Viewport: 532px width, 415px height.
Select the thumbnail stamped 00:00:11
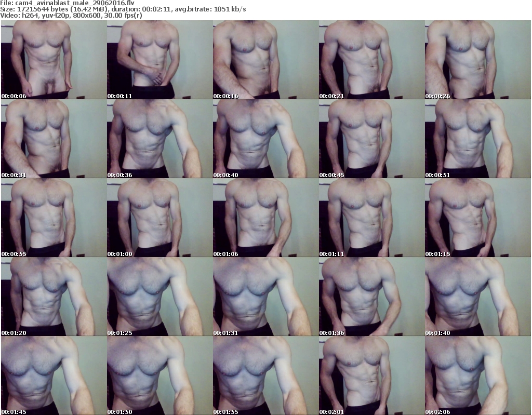[x=160, y=60]
